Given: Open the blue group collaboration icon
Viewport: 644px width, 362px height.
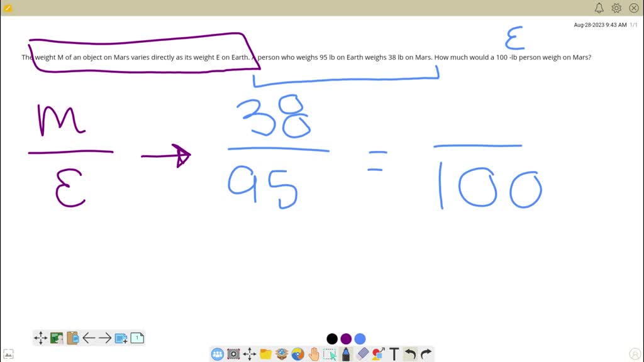Looking at the screenshot, I should (x=217, y=354).
